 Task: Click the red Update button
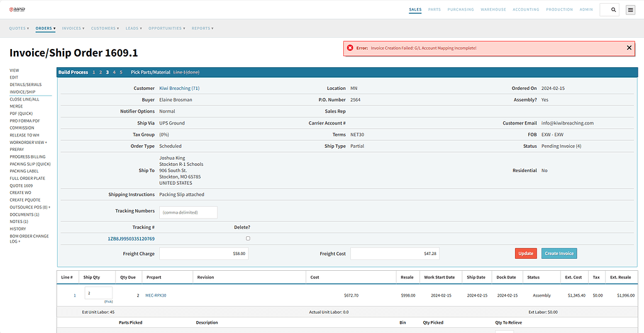[x=526, y=253]
